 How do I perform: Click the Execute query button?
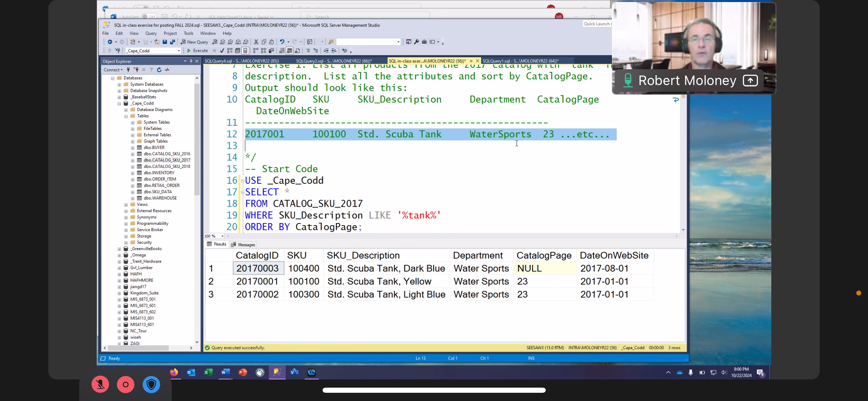click(197, 51)
